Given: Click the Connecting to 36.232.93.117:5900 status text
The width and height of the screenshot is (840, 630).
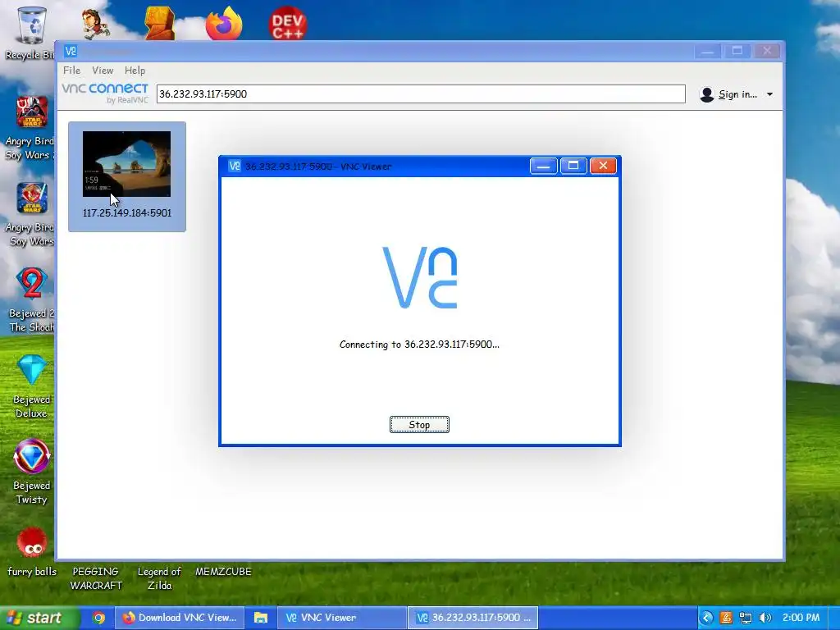Looking at the screenshot, I should [419, 345].
